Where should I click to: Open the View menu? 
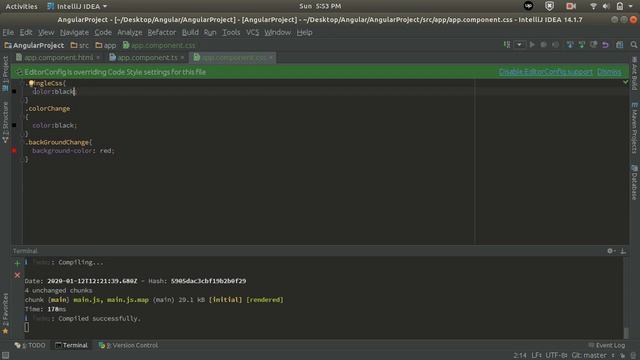[46, 32]
